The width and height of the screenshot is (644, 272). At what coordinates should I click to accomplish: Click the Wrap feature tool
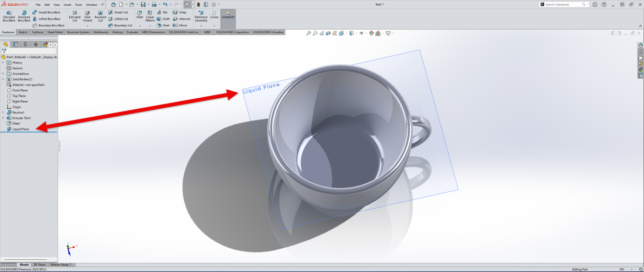click(179, 12)
